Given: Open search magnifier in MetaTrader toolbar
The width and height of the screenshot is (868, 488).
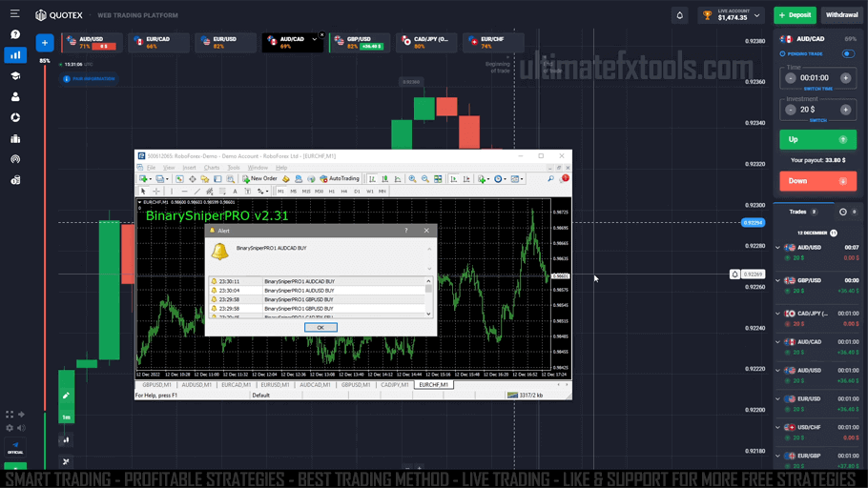Looking at the screenshot, I should pyautogui.click(x=550, y=179).
